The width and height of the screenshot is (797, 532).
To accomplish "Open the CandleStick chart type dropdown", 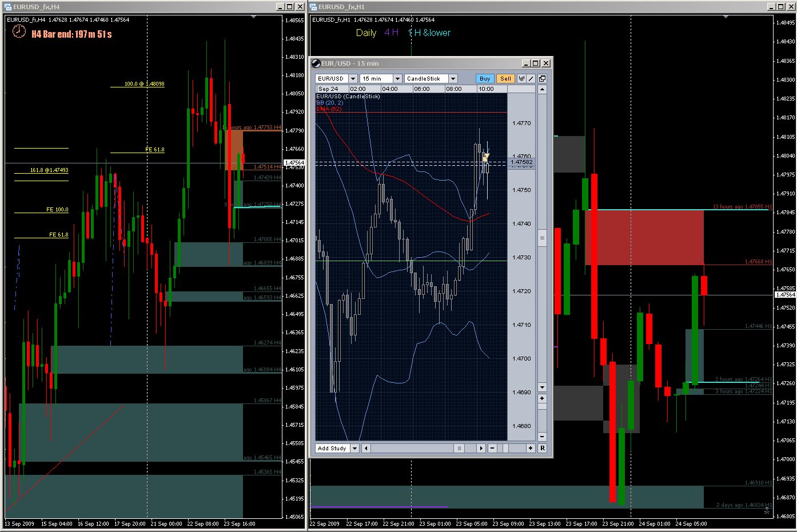I will point(453,79).
